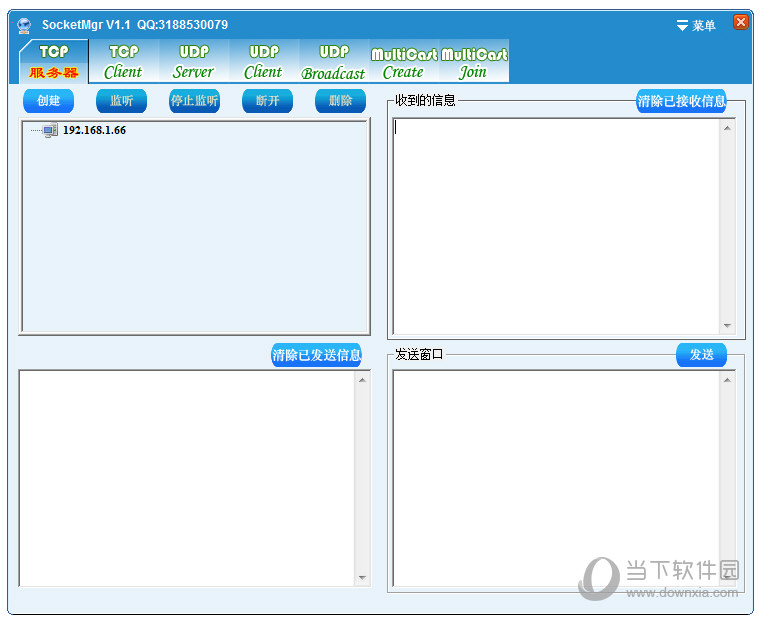Click the computer icon beside 192.168.1.66
This screenshot has height=622, width=763.
50,130
